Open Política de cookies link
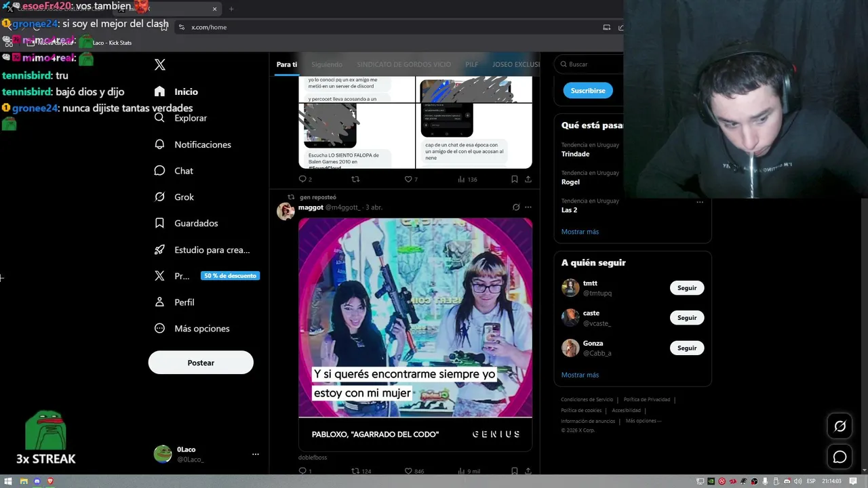The height and width of the screenshot is (488, 868). tap(581, 411)
